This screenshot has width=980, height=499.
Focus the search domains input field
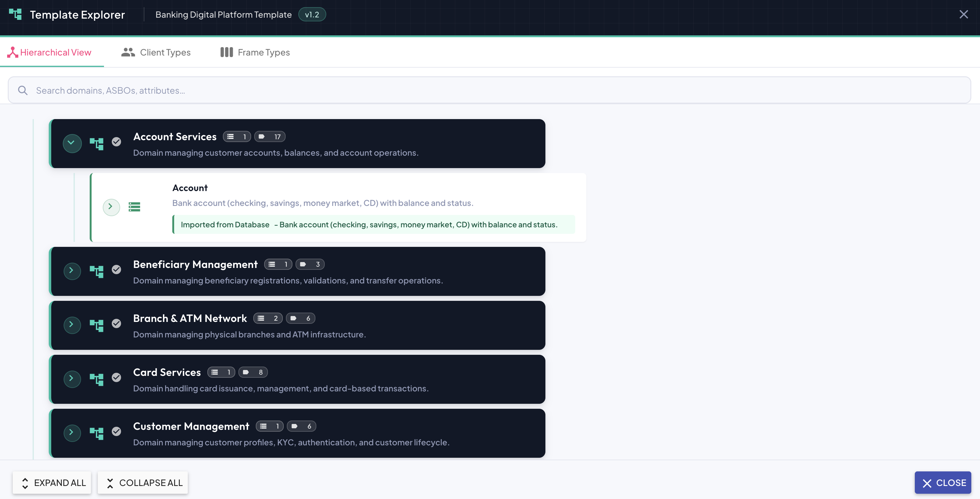tap(489, 91)
